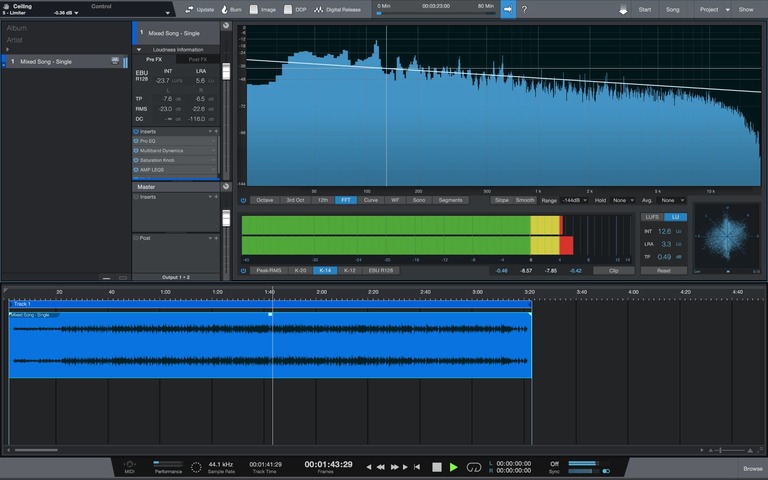Viewport: 768px width, 480px height.
Task: Toggle the Post section activation
Action: tap(136, 238)
